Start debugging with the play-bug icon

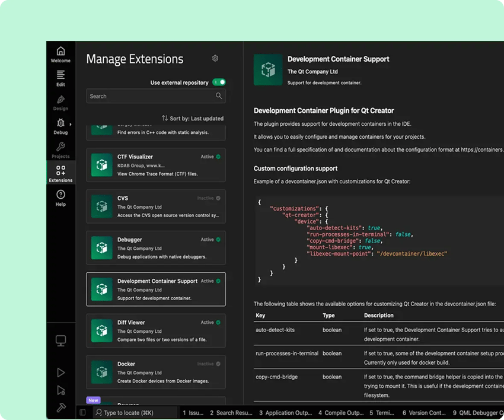(60, 390)
